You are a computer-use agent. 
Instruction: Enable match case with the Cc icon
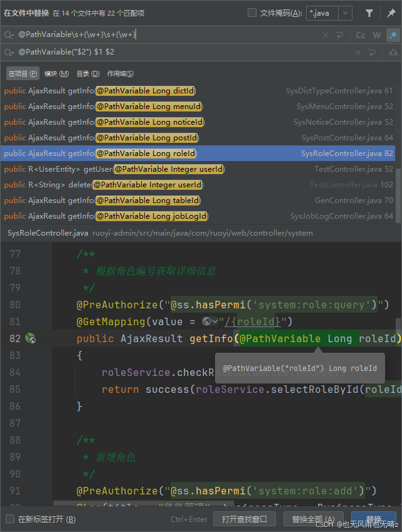361,35
